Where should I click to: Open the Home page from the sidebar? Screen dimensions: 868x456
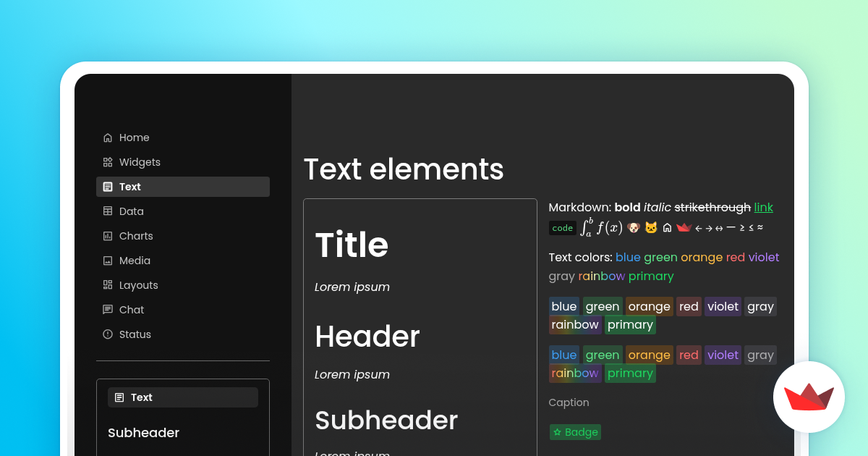(x=183, y=138)
